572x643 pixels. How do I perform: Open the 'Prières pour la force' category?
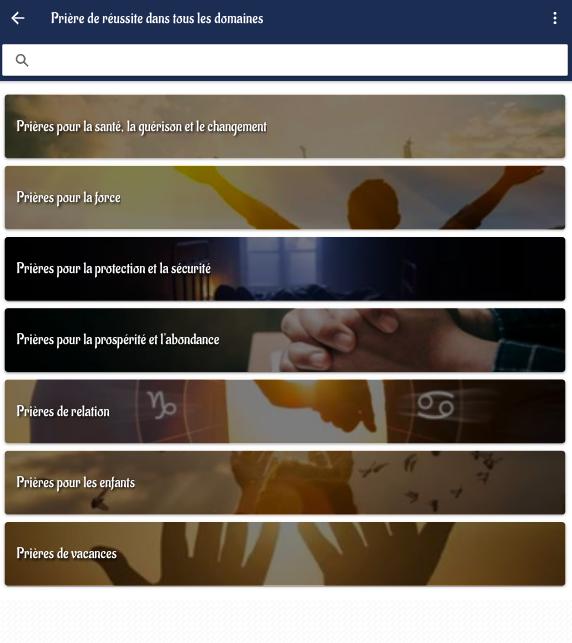click(x=285, y=198)
